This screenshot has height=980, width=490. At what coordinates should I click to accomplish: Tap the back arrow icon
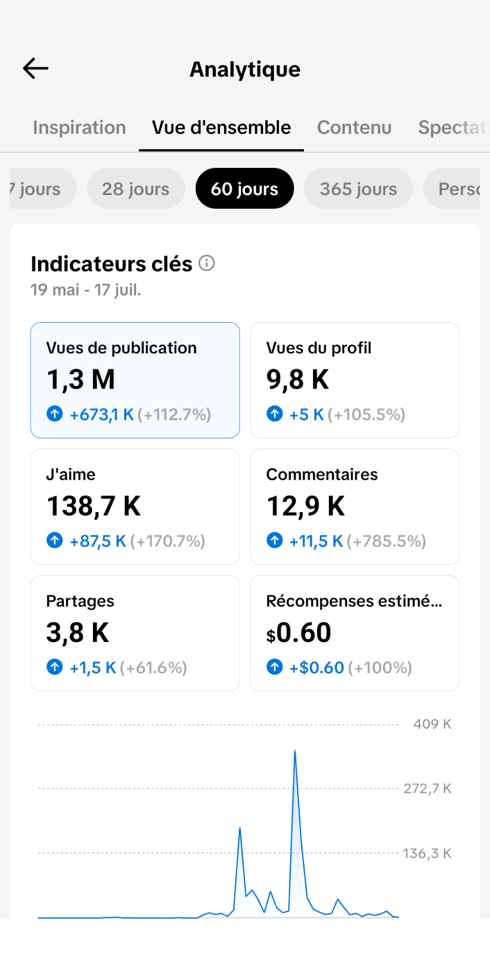(36, 69)
